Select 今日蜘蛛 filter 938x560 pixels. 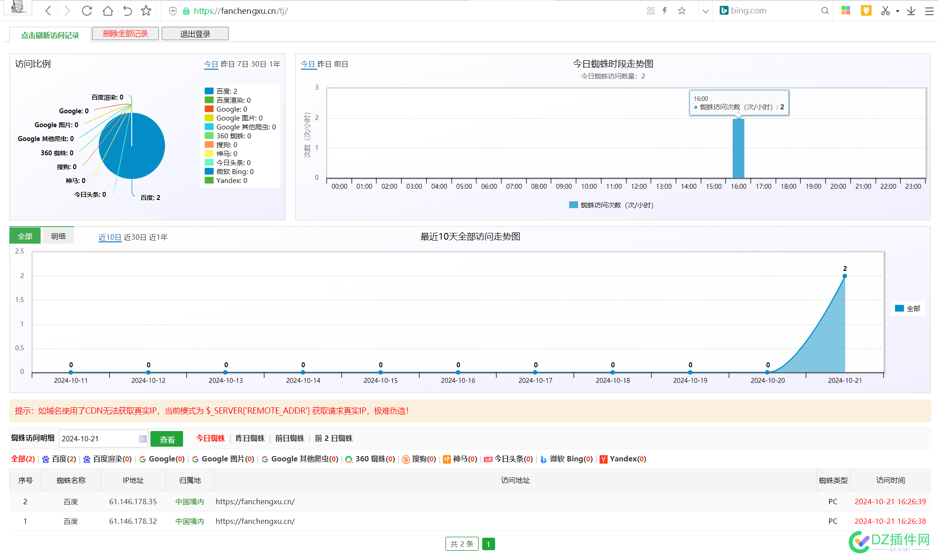(211, 439)
